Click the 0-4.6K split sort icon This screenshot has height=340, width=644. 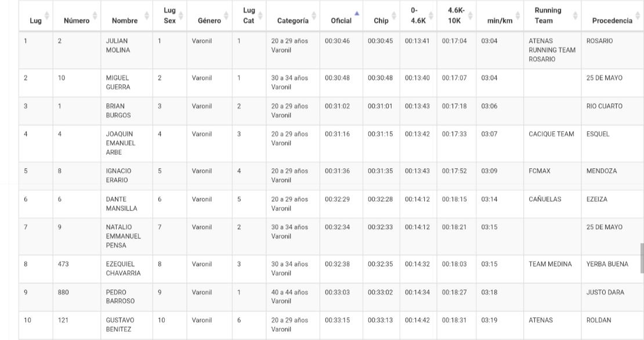coord(431,16)
